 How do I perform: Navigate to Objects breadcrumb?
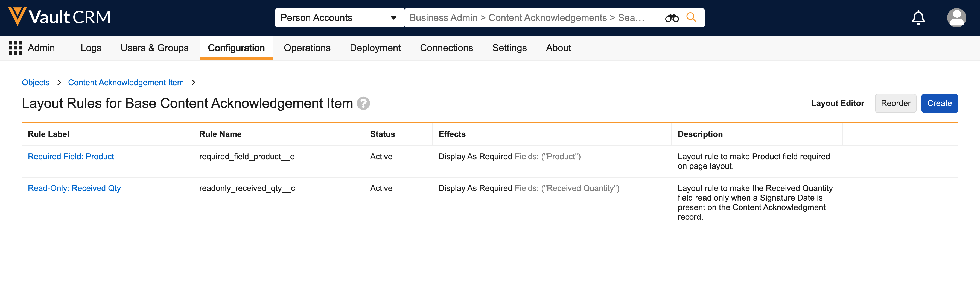tap(35, 83)
